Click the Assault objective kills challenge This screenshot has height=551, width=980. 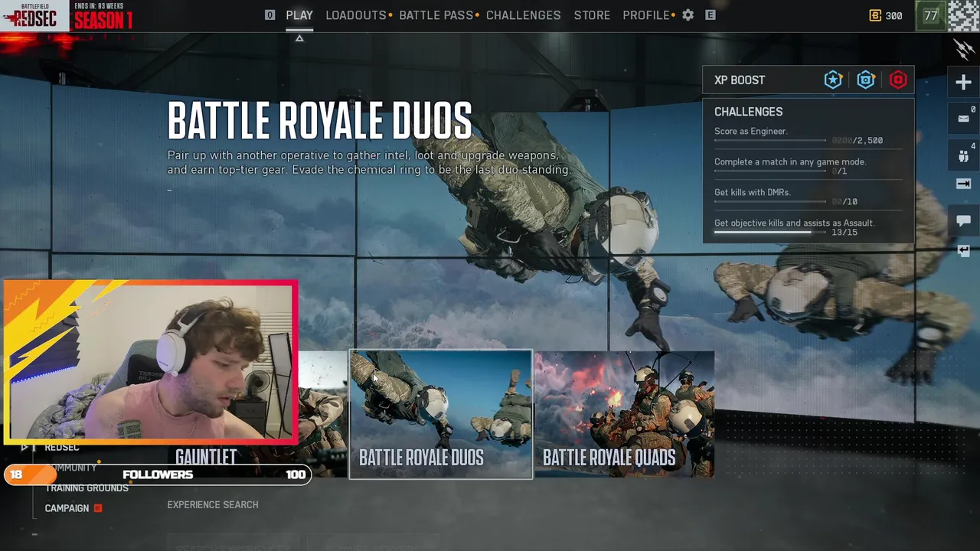794,223
